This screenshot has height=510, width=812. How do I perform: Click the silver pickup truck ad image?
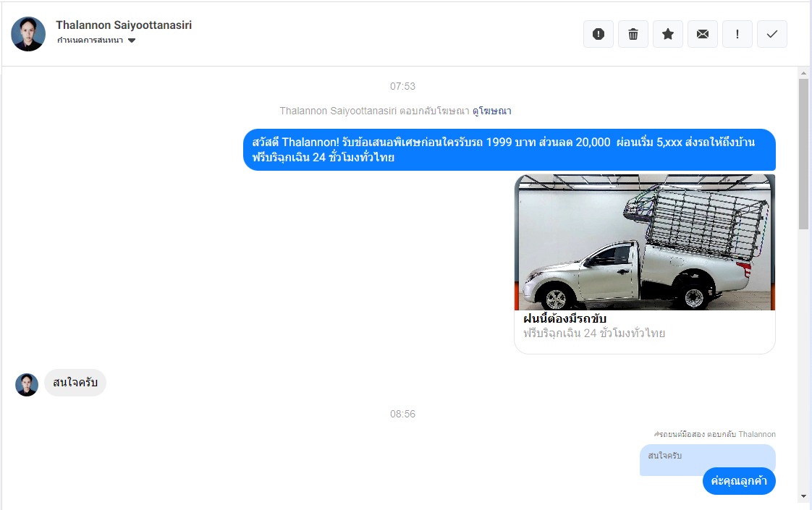click(645, 242)
